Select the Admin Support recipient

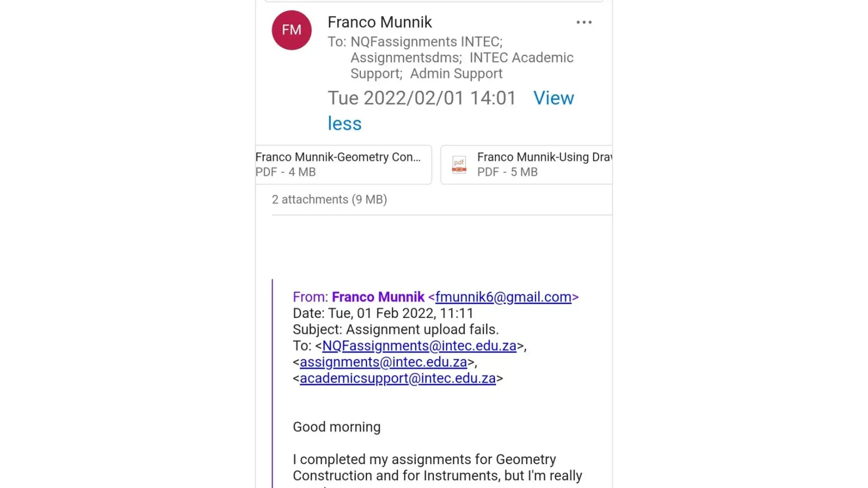[456, 74]
